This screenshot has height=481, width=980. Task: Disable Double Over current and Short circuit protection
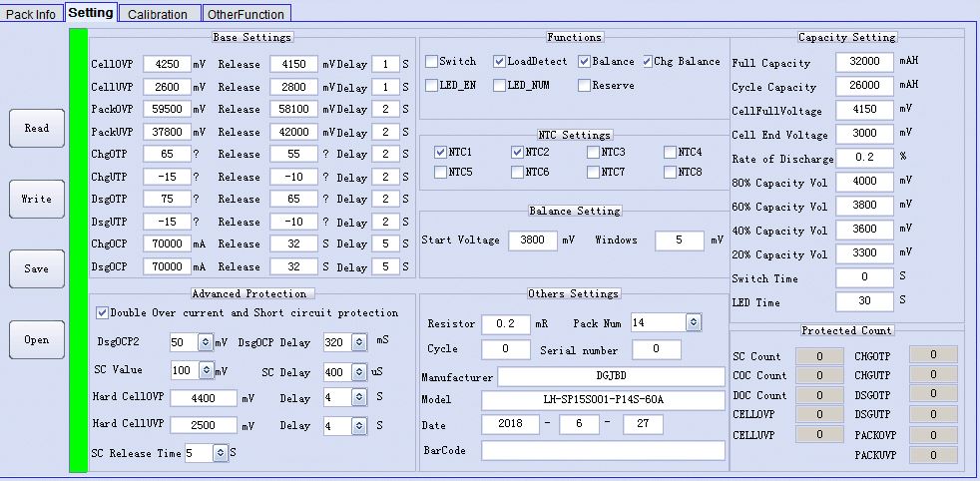[103, 313]
